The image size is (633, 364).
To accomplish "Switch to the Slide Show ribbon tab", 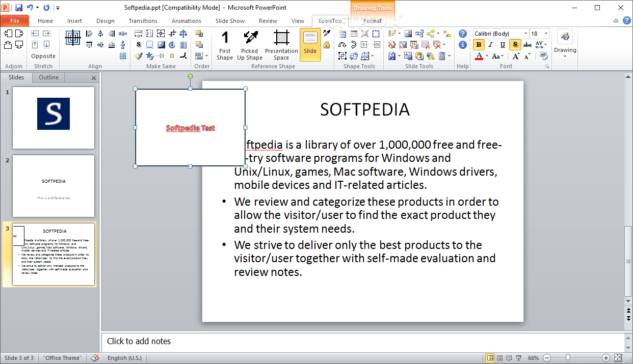I will (x=230, y=21).
